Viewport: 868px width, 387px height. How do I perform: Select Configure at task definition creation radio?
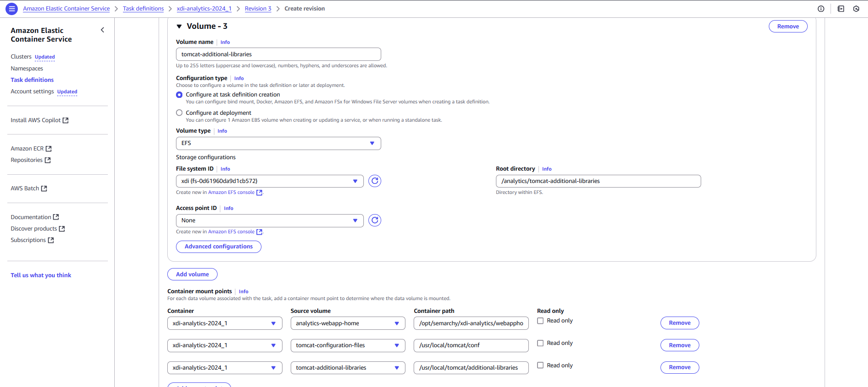(x=179, y=95)
